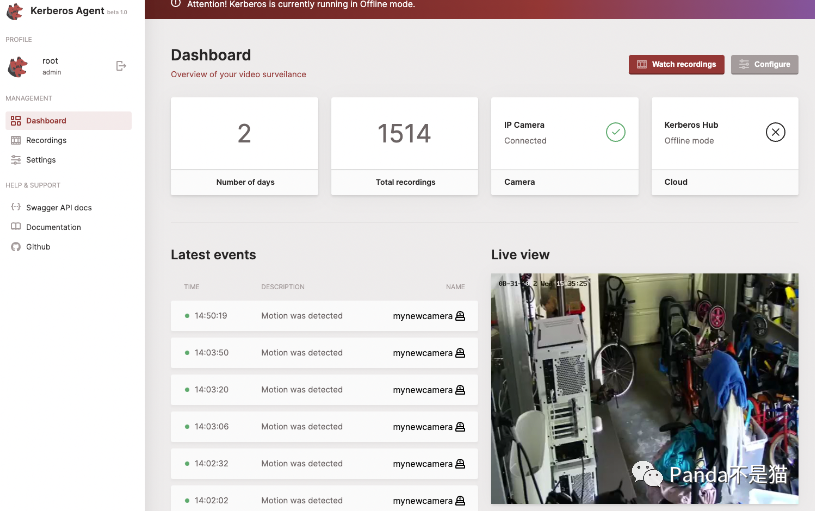815x511 pixels.
Task: Click the Dashboard grid icon in sidebar
Action: point(16,121)
